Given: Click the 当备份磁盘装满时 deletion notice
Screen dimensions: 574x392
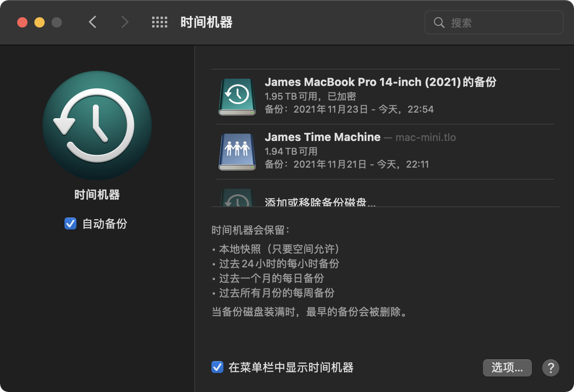Looking at the screenshot, I should click(x=309, y=312).
